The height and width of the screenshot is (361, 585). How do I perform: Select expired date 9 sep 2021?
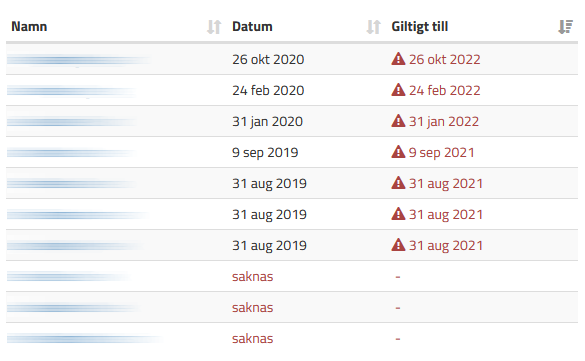pyautogui.click(x=441, y=153)
